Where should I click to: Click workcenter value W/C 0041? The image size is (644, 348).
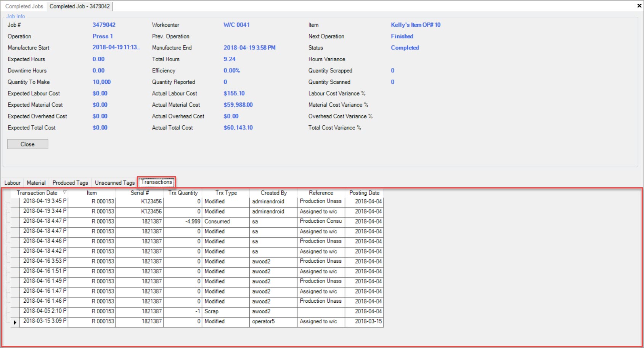(236, 25)
